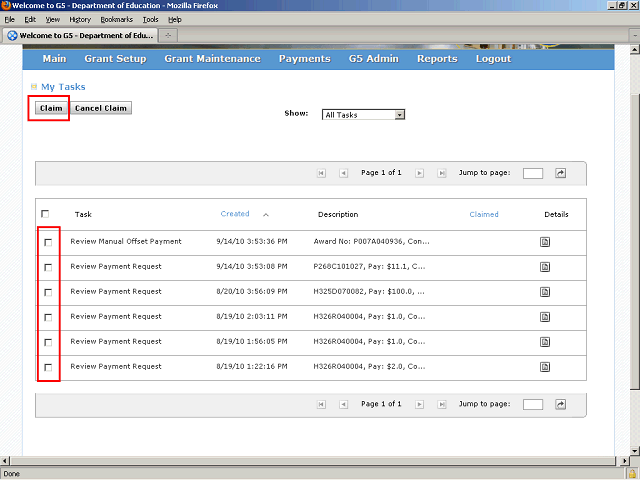640x480 pixels.
Task: Click bottom pager go-to-page arrow icon
Action: point(560,404)
